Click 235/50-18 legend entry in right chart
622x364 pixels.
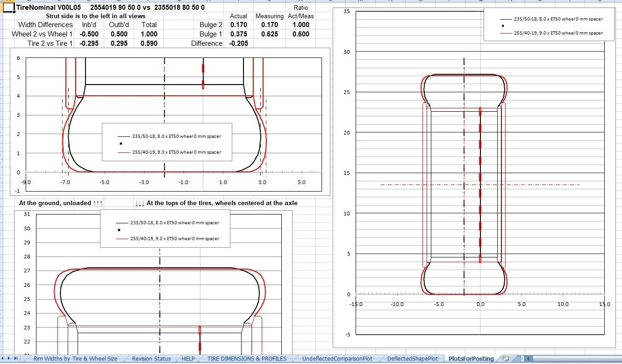click(x=551, y=19)
